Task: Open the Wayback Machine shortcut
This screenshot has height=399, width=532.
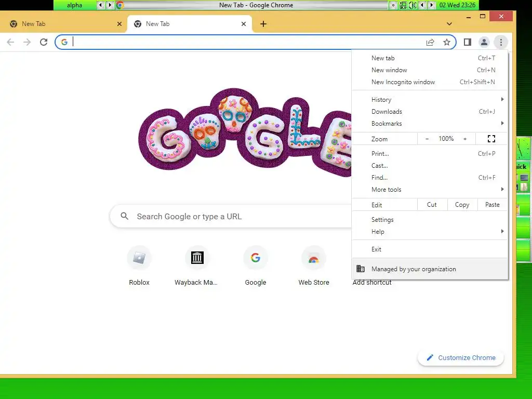Action: click(x=197, y=267)
